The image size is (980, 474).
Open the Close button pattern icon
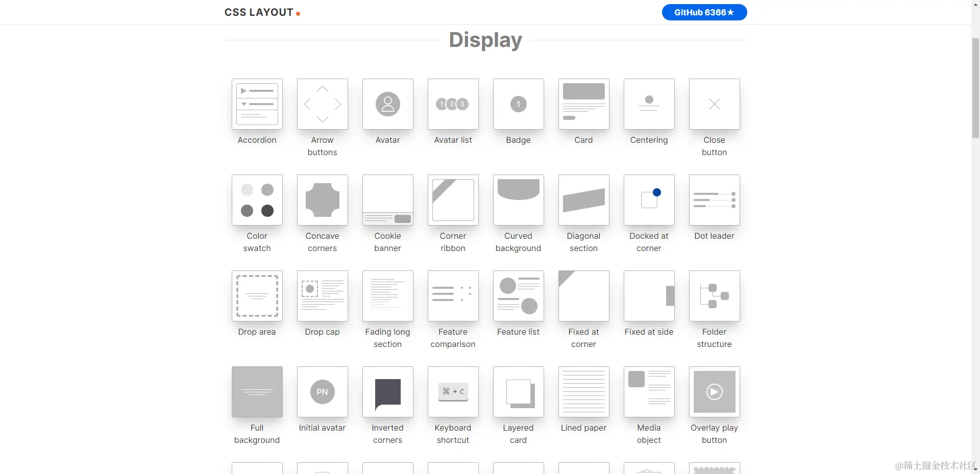point(715,104)
